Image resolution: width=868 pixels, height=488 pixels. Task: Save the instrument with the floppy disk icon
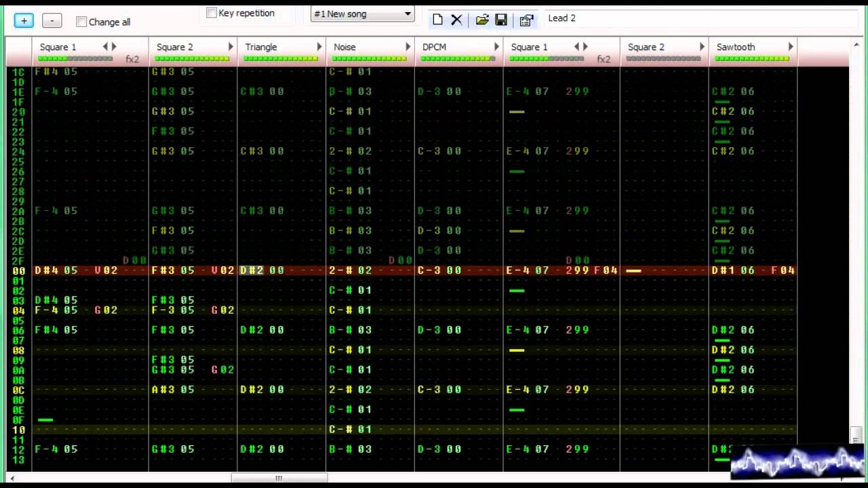(501, 20)
